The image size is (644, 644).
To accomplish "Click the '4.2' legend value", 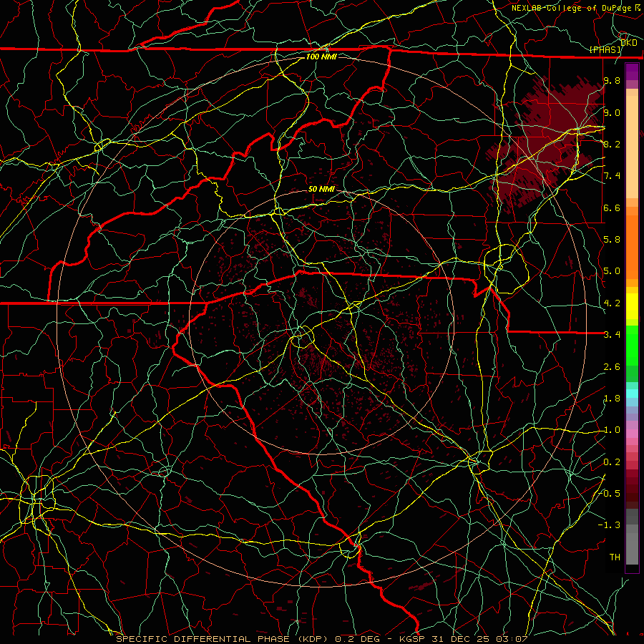I will [612, 303].
